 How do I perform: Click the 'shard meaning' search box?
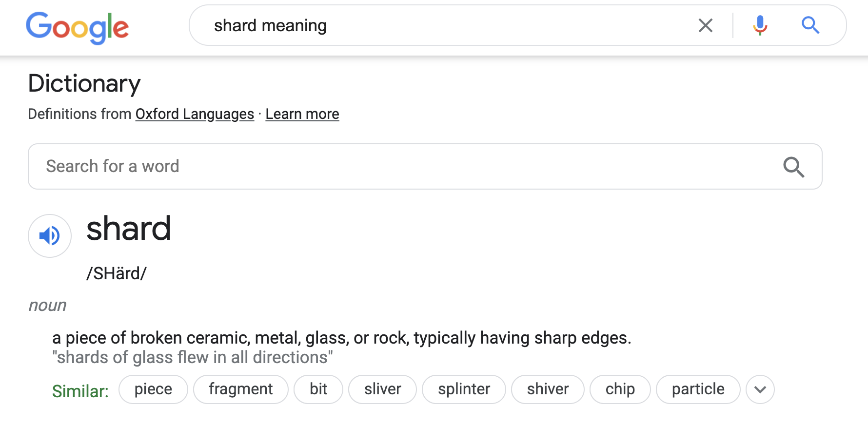(x=439, y=25)
